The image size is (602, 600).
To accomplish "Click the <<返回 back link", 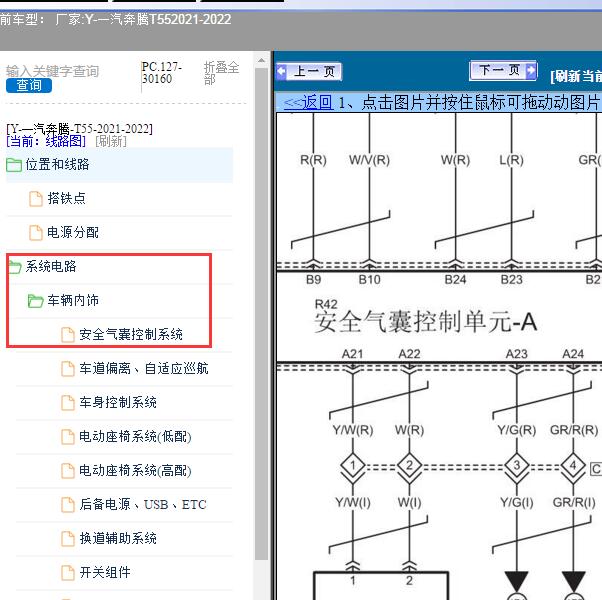I will [308, 102].
